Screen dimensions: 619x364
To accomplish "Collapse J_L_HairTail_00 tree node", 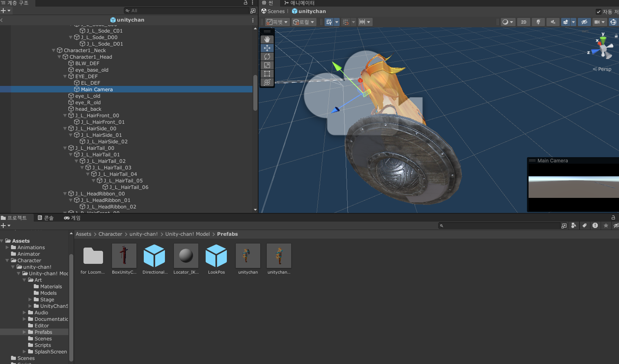I will coord(65,148).
